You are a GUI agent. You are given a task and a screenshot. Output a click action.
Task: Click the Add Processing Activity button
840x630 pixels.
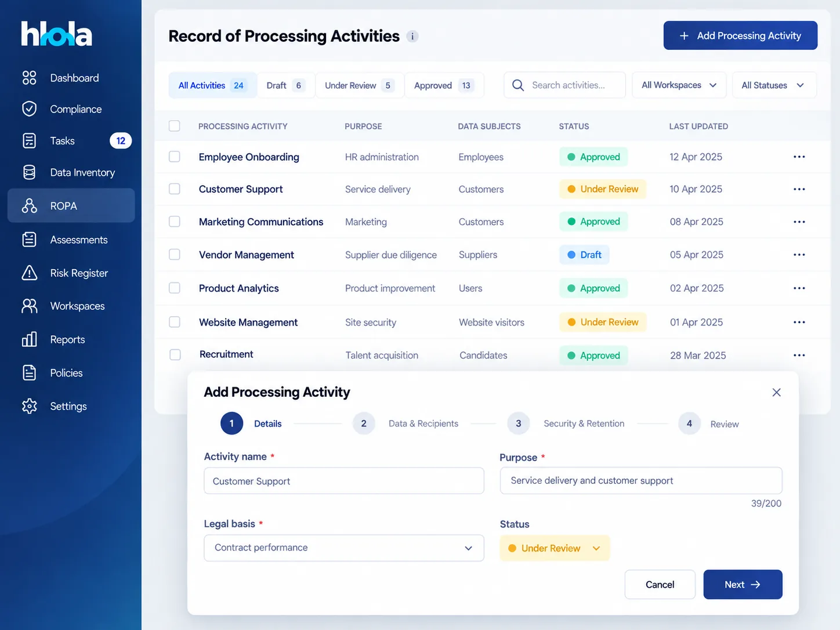coord(740,35)
